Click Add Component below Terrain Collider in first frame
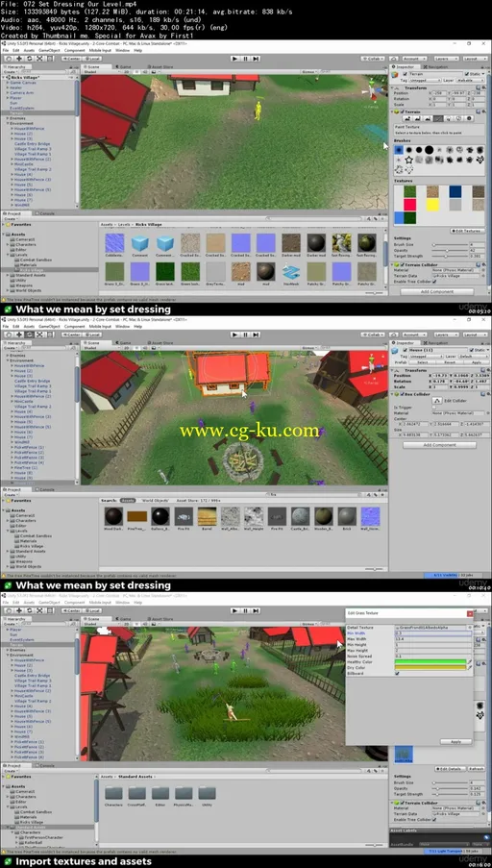 [437, 291]
